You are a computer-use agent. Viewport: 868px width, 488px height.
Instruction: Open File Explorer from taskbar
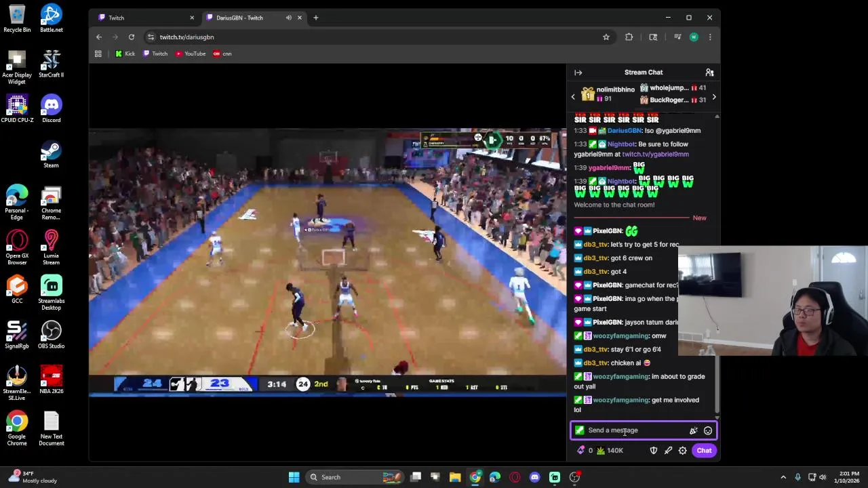point(455,477)
